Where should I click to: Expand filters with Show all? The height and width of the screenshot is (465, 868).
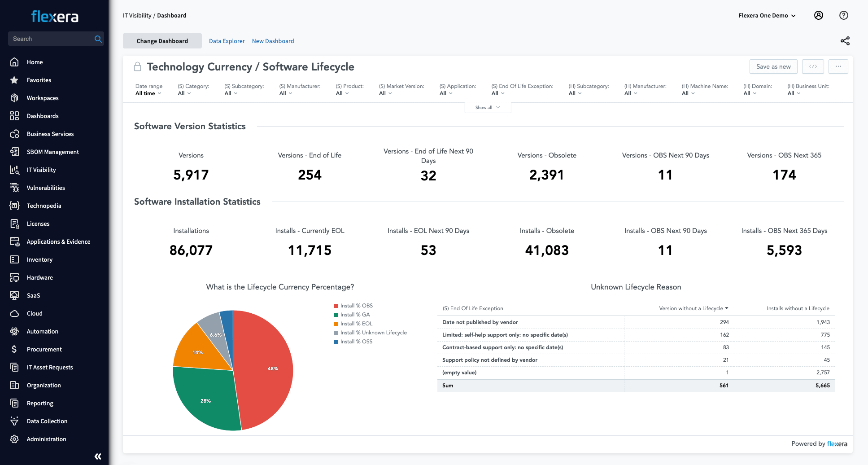tap(487, 108)
